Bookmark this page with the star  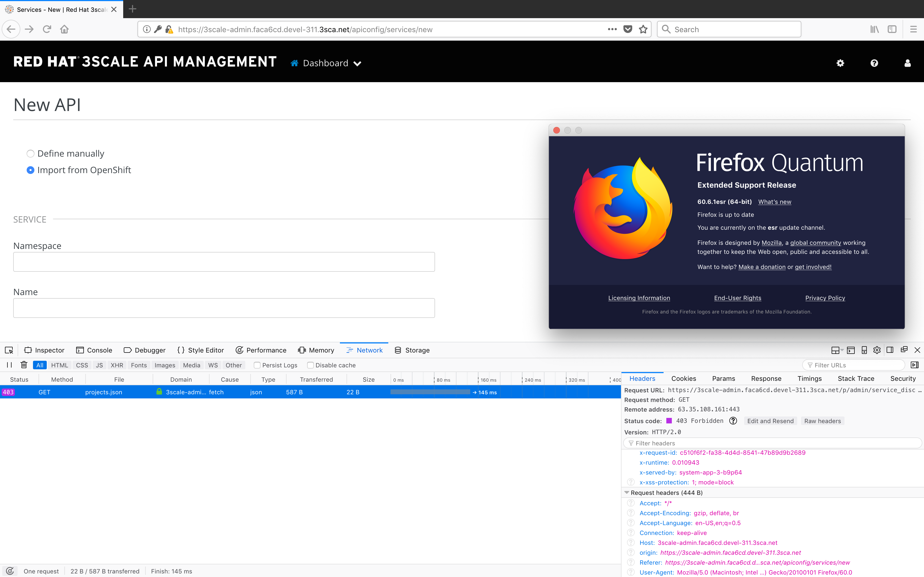[643, 29]
